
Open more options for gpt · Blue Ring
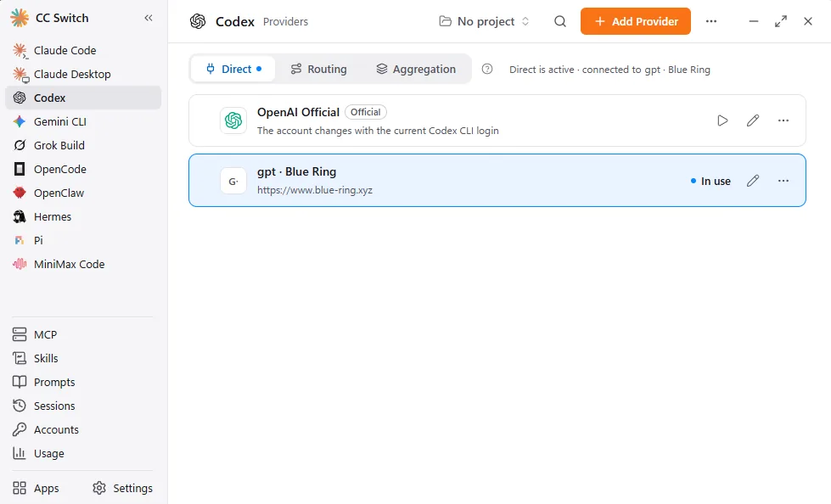click(x=783, y=181)
